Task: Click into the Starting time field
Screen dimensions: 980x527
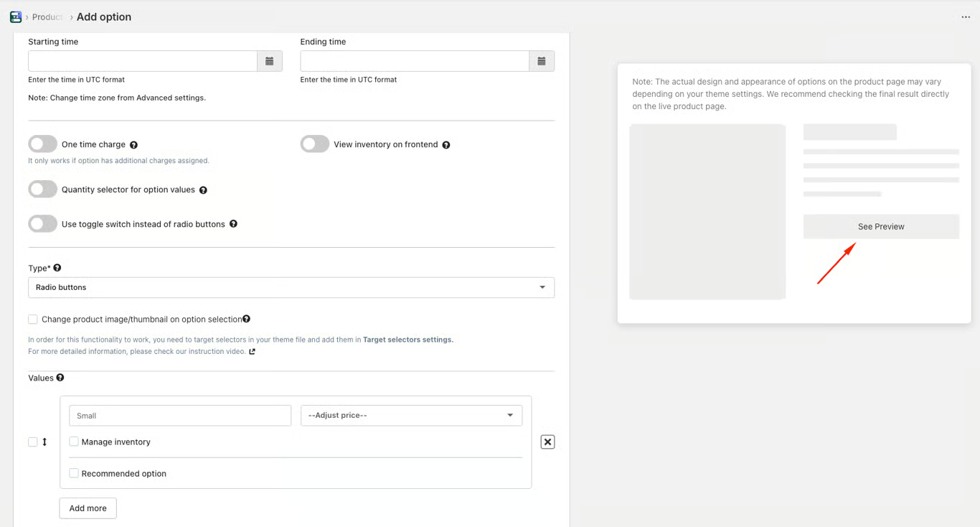Action: (143, 61)
